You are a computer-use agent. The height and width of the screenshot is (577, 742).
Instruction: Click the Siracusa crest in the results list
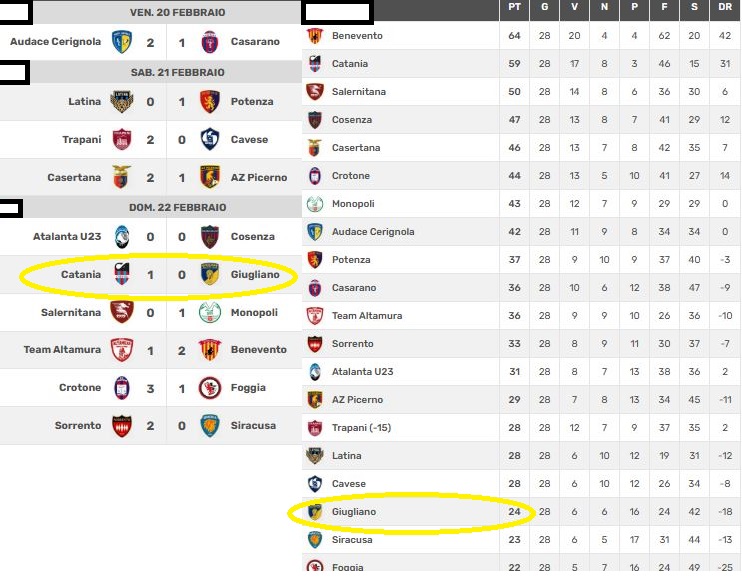[x=210, y=426]
